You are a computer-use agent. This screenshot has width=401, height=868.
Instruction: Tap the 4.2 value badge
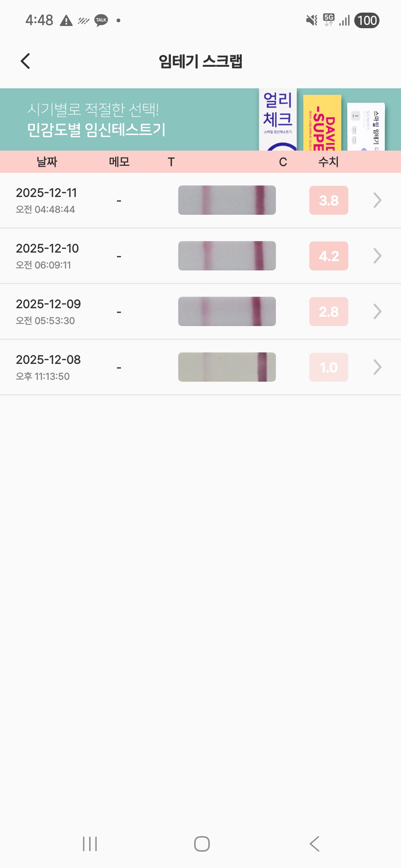pyautogui.click(x=329, y=256)
